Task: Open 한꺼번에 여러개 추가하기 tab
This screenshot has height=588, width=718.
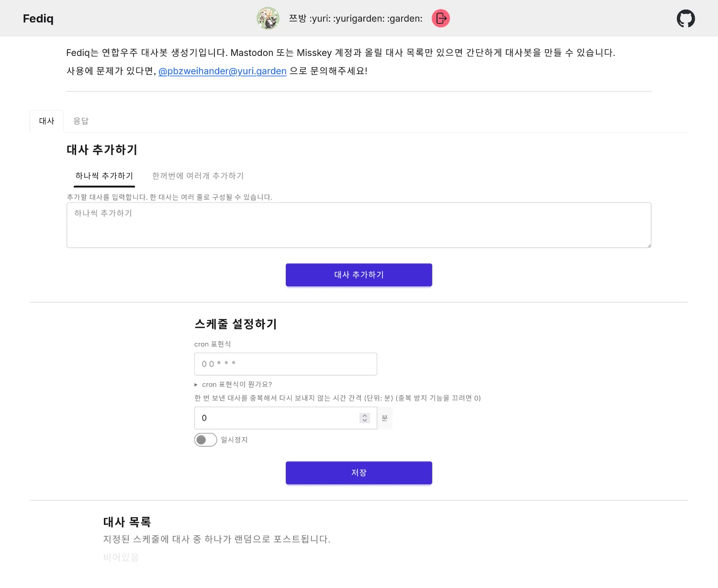Action: click(x=198, y=176)
